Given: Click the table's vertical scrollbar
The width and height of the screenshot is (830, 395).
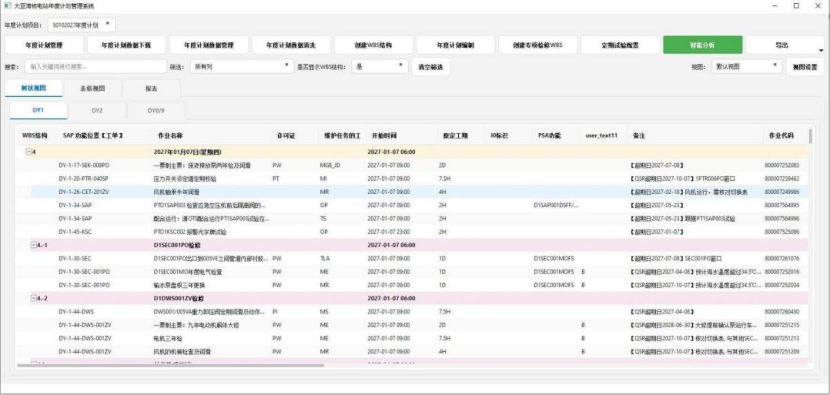Looking at the screenshot, I should pyautogui.click(x=811, y=136).
